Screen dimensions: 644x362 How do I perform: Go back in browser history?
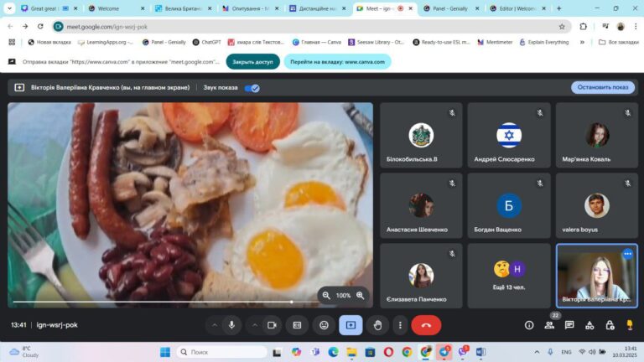click(10, 26)
